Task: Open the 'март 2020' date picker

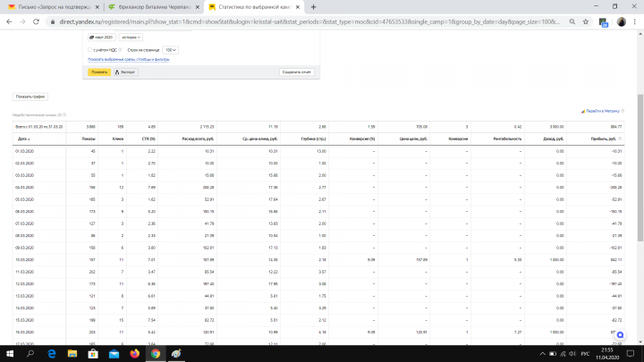Action: click(x=101, y=38)
